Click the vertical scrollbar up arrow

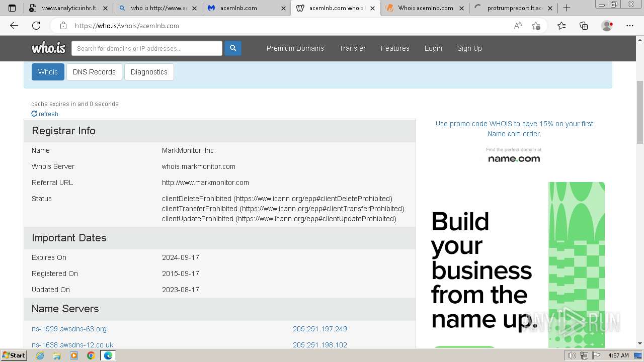[639, 40]
